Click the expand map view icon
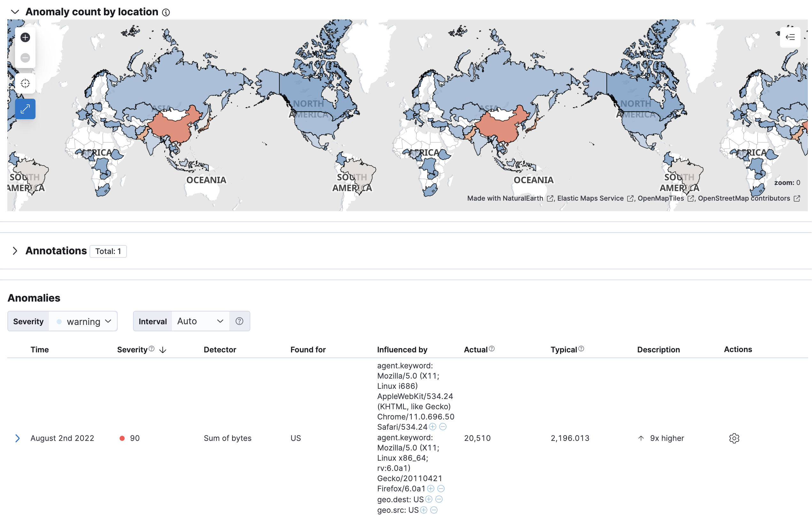The height and width of the screenshot is (515, 812). click(25, 109)
